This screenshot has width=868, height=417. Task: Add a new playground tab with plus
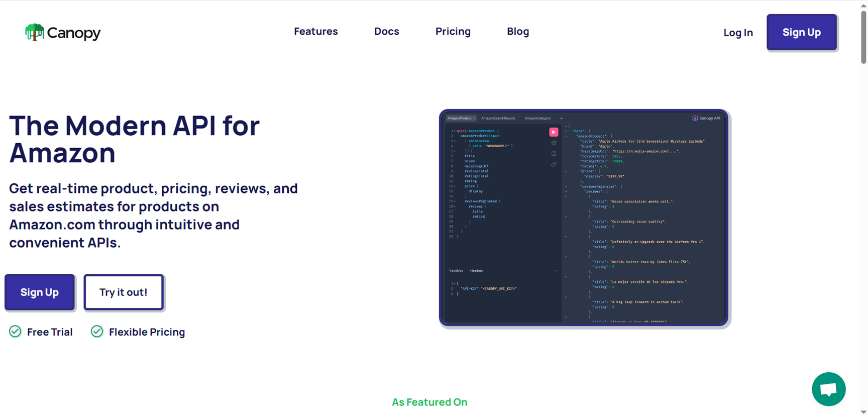coord(561,118)
